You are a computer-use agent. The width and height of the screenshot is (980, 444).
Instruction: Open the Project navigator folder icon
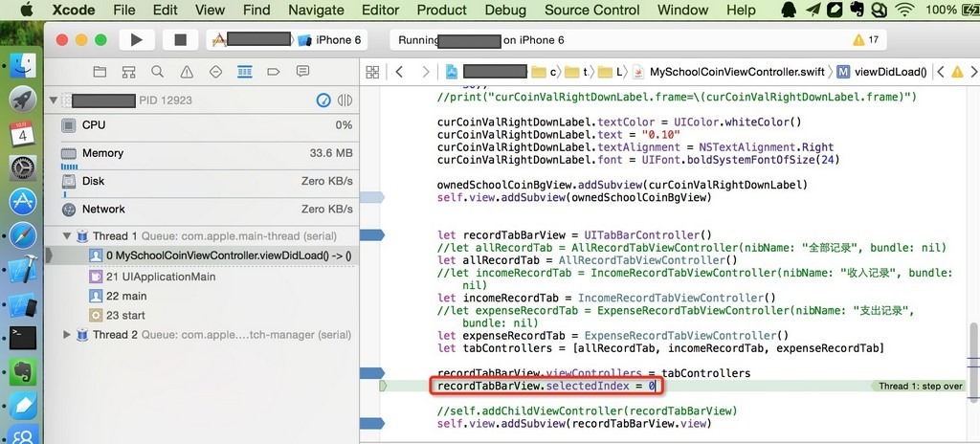click(x=100, y=72)
